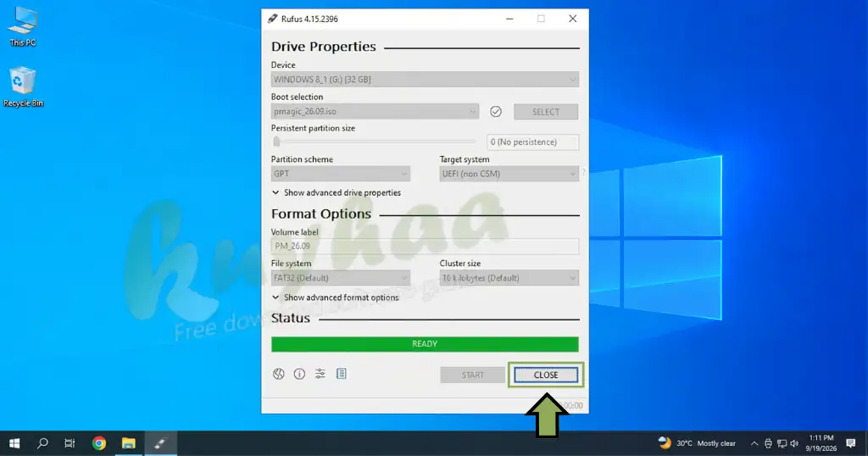Open Rufus application settings sliders icon
The width and height of the screenshot is (868, 456).
click(x=320, y=374)
